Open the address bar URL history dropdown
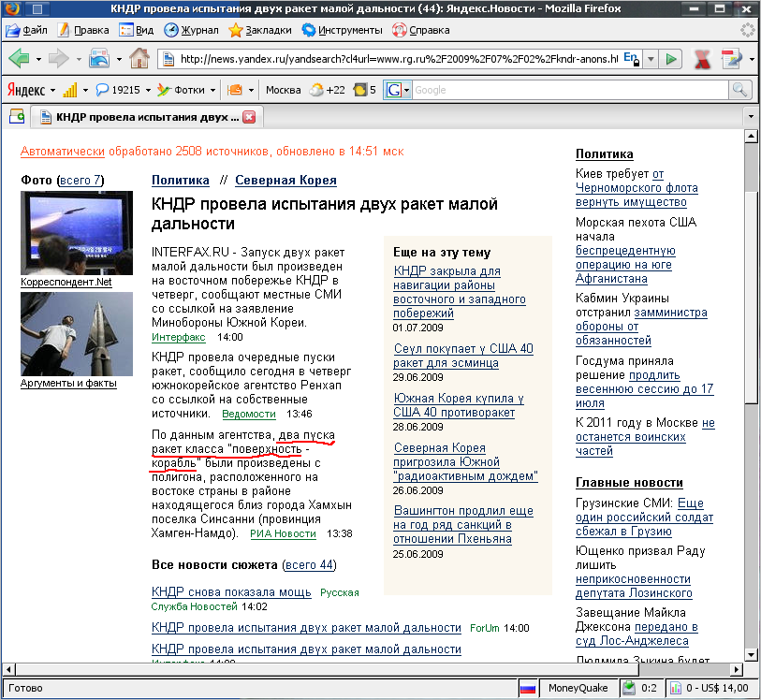The width and height of the screenshot is (761, 700). 651,59
